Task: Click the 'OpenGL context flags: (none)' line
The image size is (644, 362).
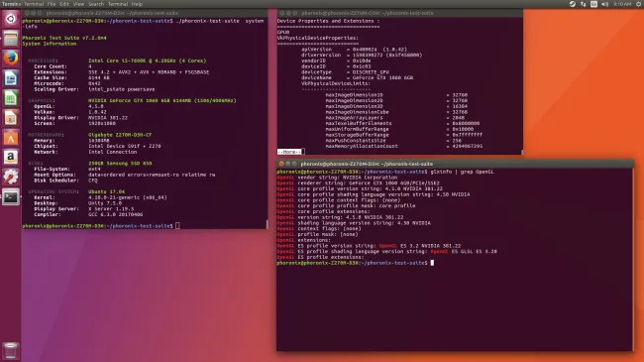Action: pos(319,229)
